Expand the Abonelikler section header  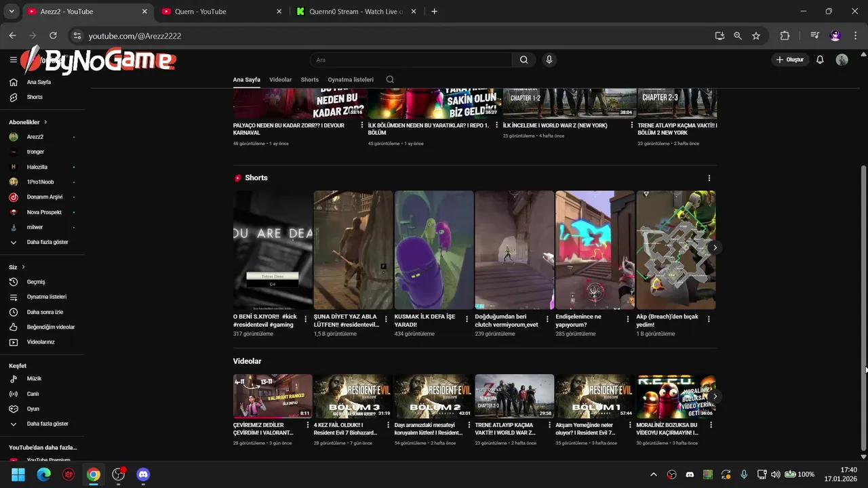pos(28,122)
